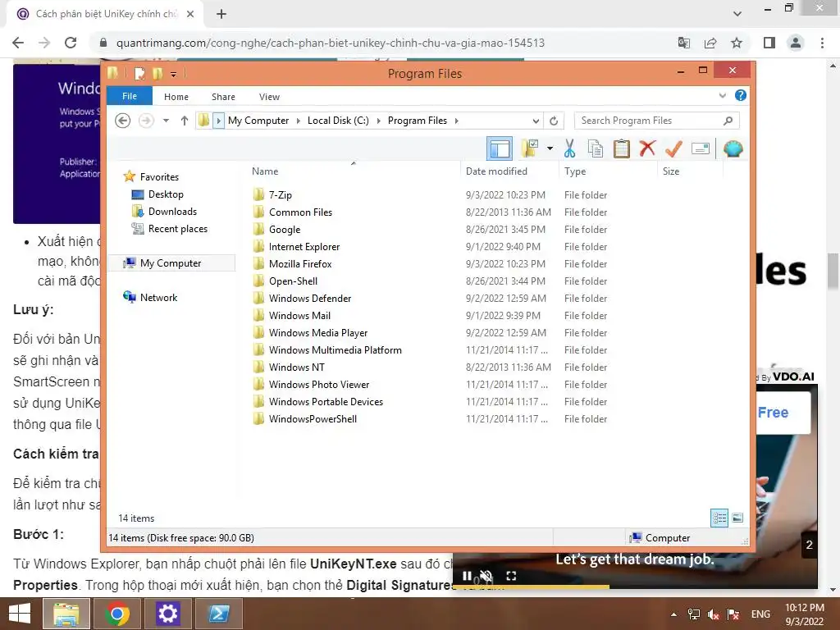The image size is (840, 630).
Task: Select My Computer in navigation pane
Action: pyautogui.click(x=171, y=263)
